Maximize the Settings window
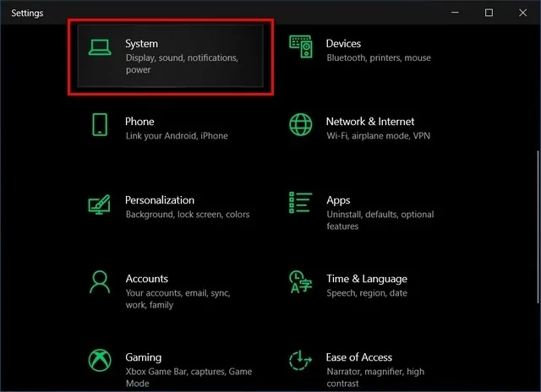 (x=489, y=13)
